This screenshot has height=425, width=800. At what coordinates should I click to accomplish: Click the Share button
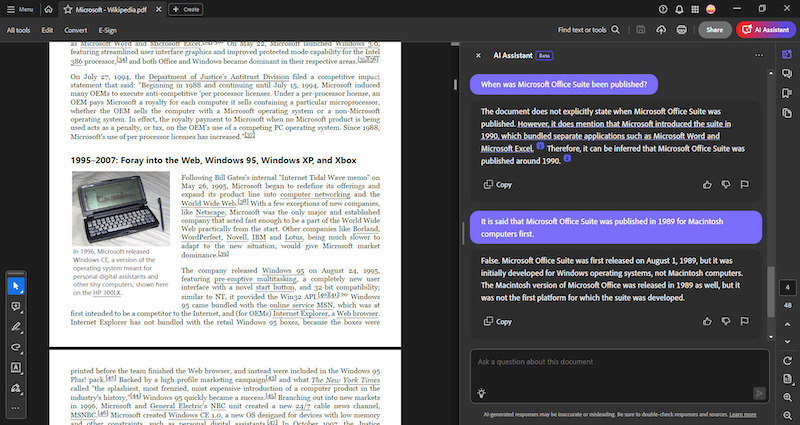714,31
